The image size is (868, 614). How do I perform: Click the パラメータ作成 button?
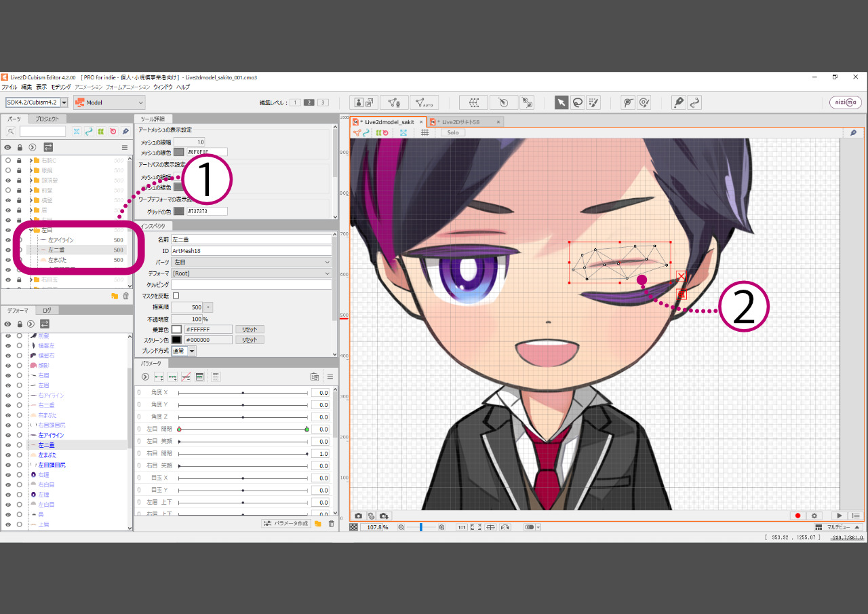coord(287,523)
